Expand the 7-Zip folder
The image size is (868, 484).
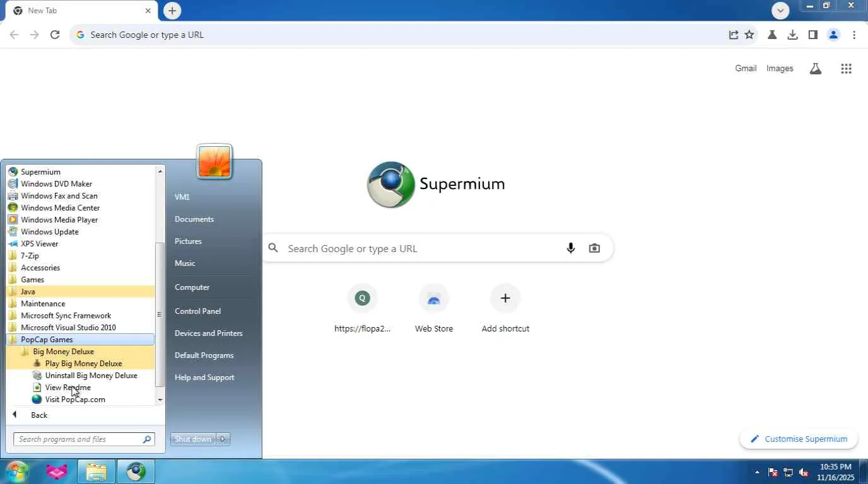pyautogui.click(x=80, y=256)
